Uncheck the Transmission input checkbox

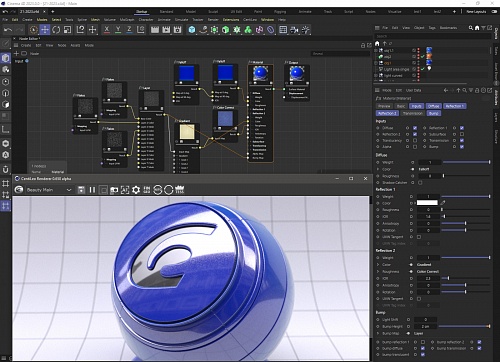coord(462,141)
